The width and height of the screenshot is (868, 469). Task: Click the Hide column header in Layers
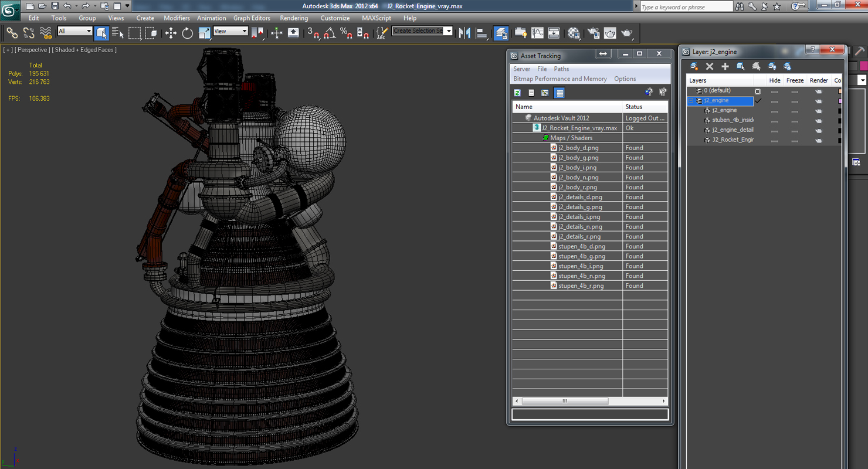[775, 80]
